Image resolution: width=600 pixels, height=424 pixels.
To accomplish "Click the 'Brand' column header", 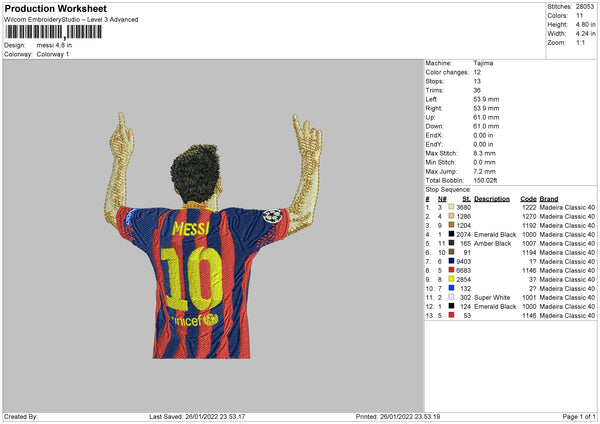I will tap(549, 199).
